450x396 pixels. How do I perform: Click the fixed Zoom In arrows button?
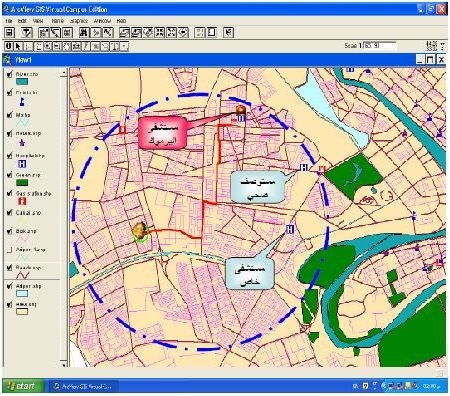click(160, 32)
